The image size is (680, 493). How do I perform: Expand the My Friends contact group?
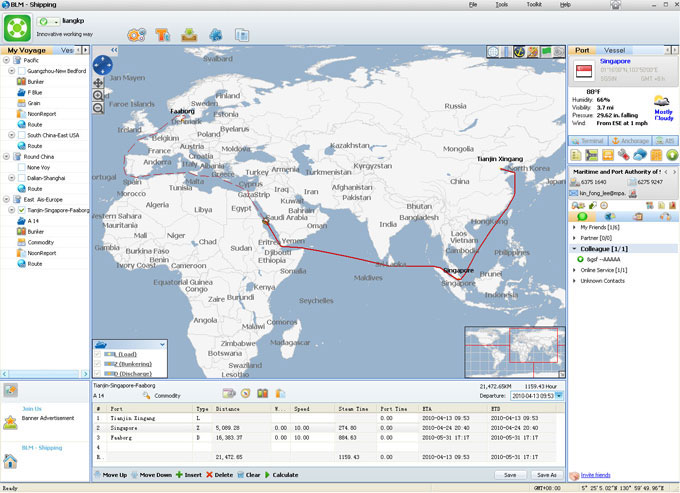click(x=573, y=228)
